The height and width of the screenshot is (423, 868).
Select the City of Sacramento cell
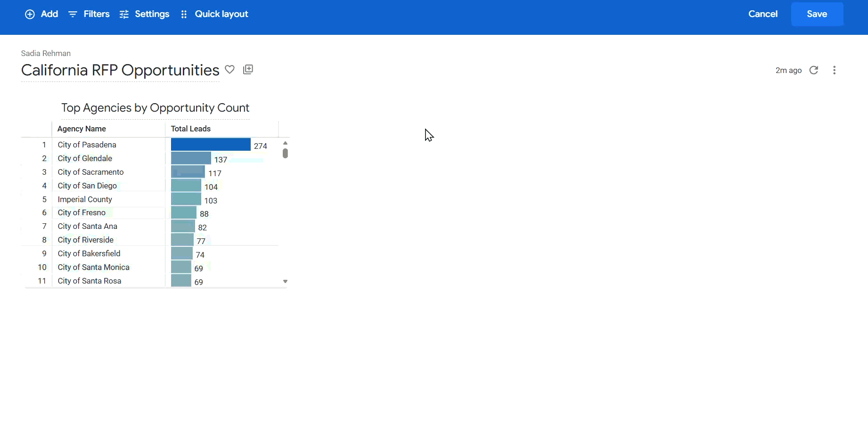[x=91, y=172]
